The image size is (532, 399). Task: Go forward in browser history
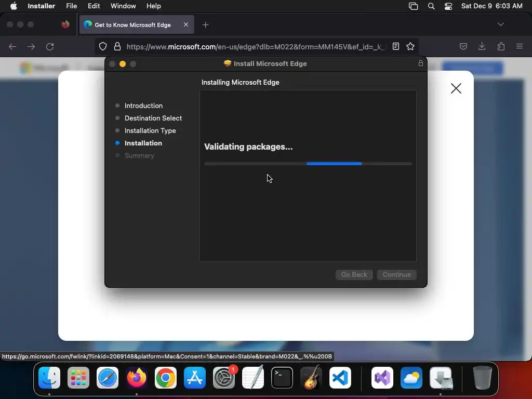tap(31, 46)
